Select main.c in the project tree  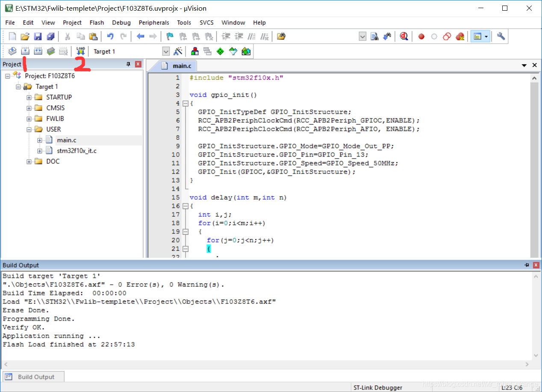click(x=67, y=140)
